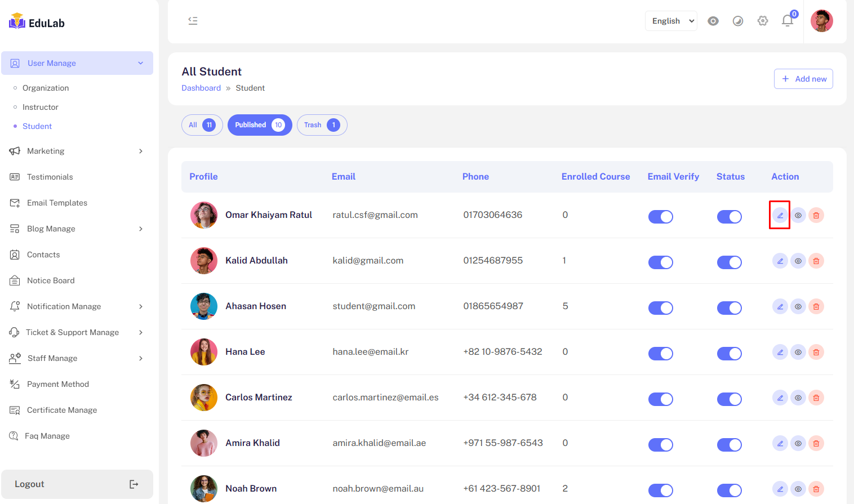
Task: Open the English language dropdown
Action: tap(670, 21)
